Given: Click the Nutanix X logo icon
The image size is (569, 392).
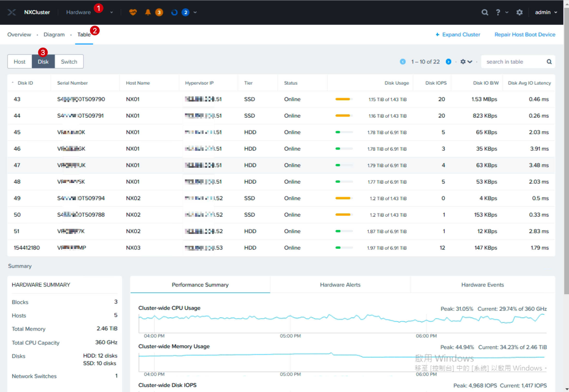Looking at the screenshot, I should pyautogui.click(x=12, y=12).
